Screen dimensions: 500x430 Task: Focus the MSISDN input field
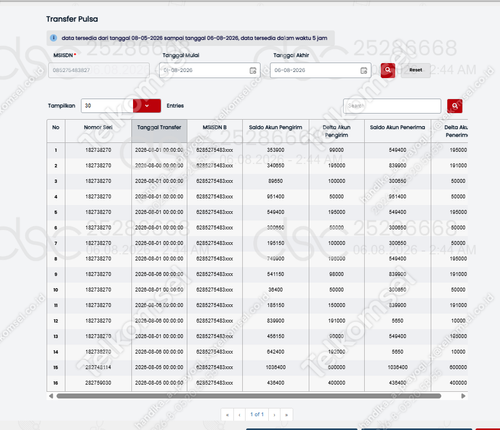click(x=99, y=70)
